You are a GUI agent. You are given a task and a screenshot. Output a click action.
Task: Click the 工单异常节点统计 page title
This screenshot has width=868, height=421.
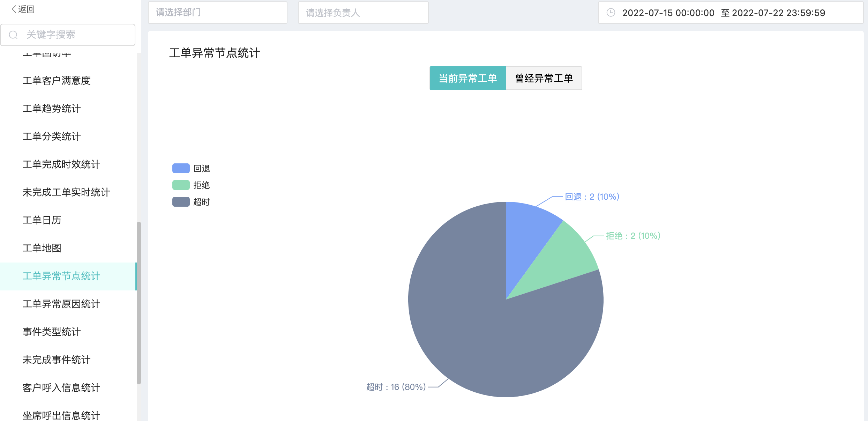(215, 53)
